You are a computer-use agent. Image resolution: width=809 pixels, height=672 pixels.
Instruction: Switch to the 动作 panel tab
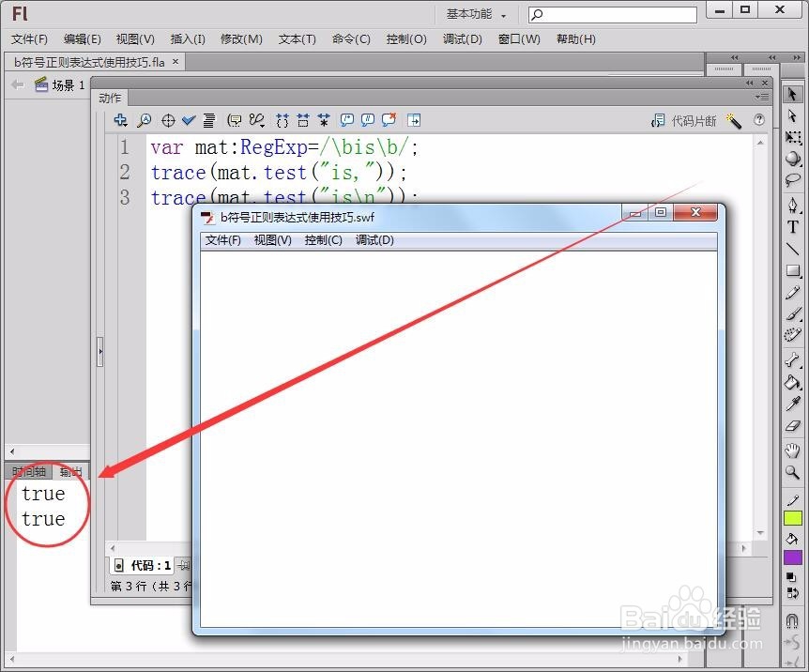coord(110,98)
